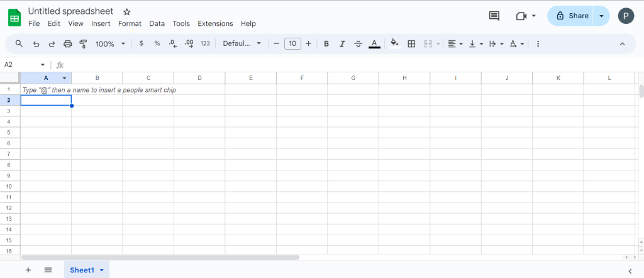The height and width of the screenshot is (278, 644).
Task: Select the Paint format roller icon
Action: pyautogui.click(x=84, y=44)
